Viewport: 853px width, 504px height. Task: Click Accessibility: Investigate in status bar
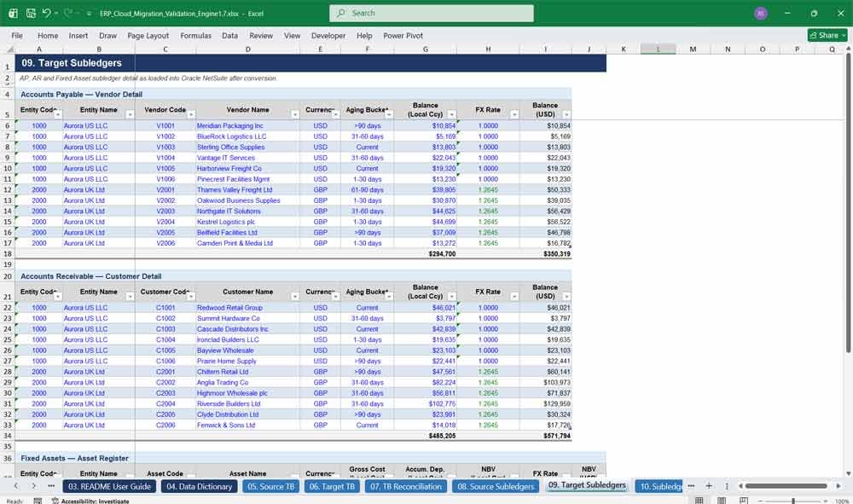click(90, 501)
